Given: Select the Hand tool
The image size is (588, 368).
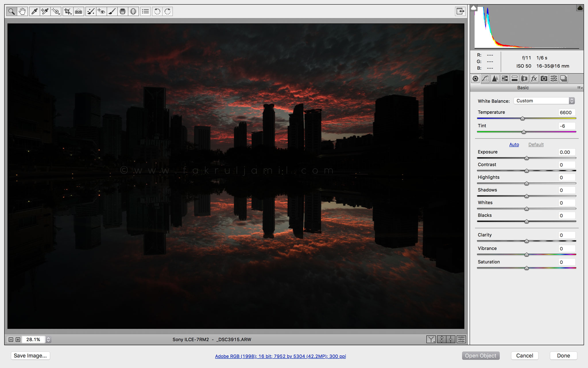Looking at the screenshot, I should coord(22,11).
